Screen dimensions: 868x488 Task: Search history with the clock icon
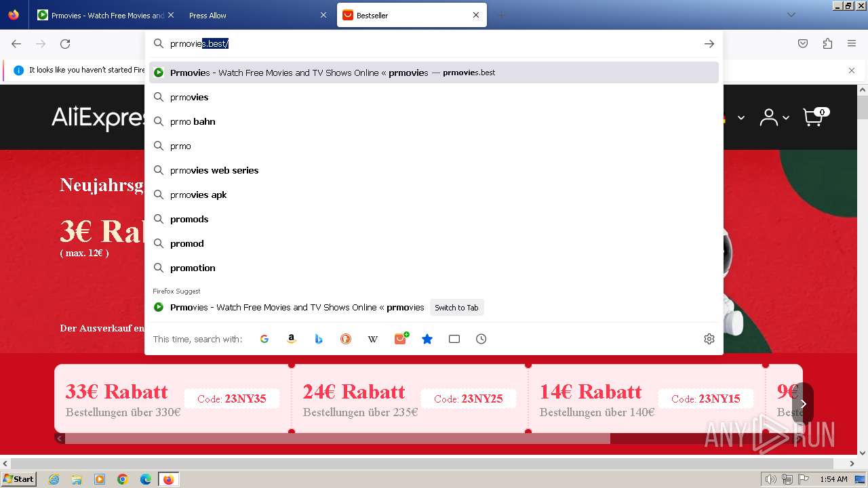[481, 339]
